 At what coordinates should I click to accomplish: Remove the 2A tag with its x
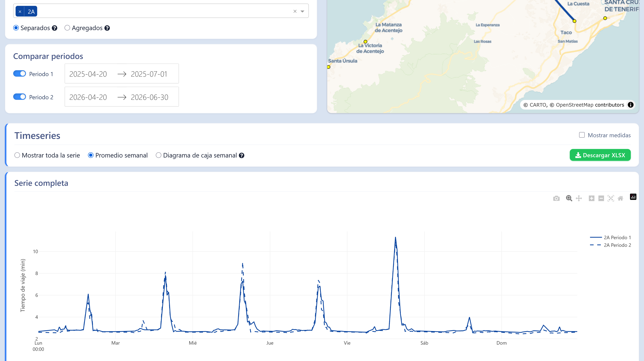click(20, 11)
